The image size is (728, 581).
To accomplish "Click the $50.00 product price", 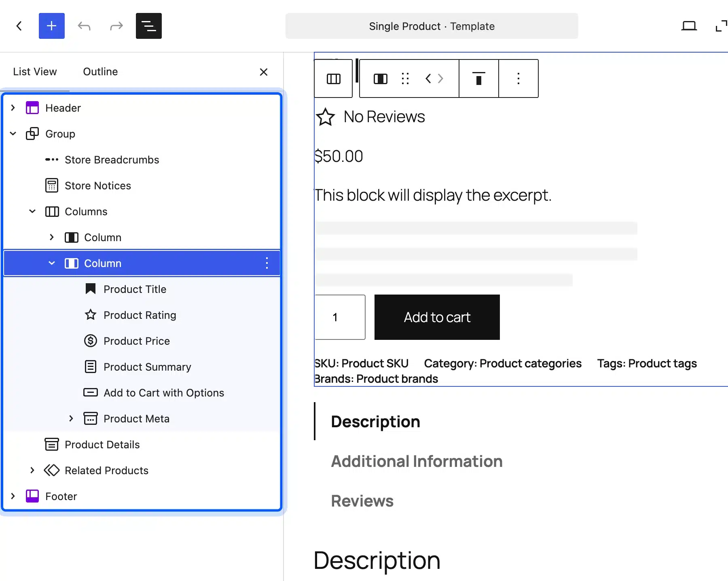I will pyautogui.click(x=339, y=156).
